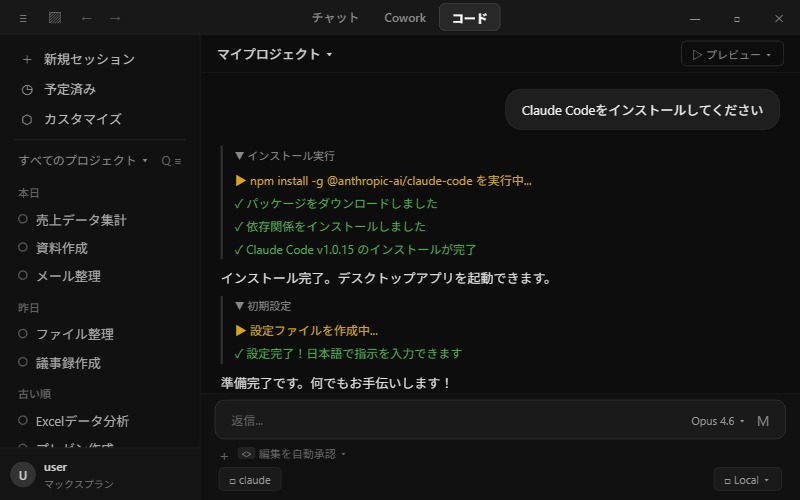
Task: Switch to the チャット tab
Action: point(335,18)
